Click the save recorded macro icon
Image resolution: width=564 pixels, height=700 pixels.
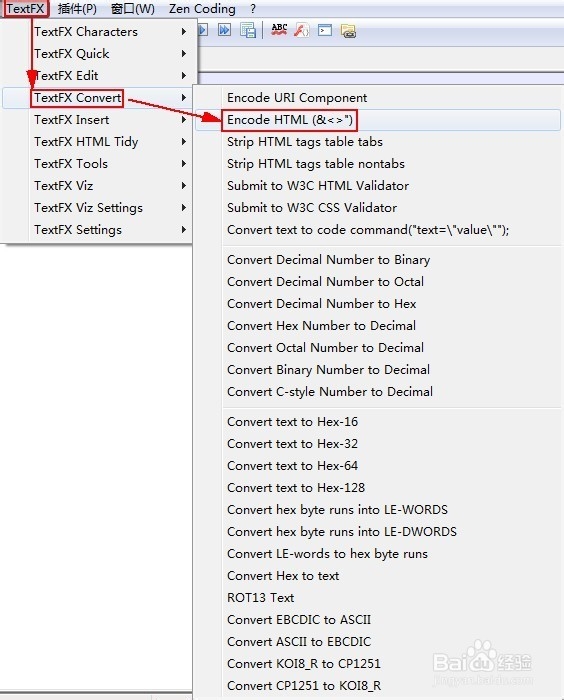(x=248, y=30)
